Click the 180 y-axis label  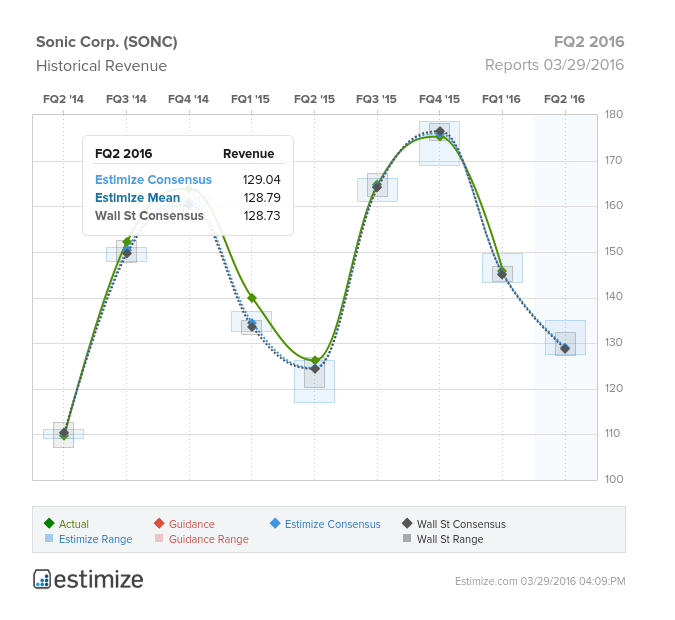click(614, 115)
